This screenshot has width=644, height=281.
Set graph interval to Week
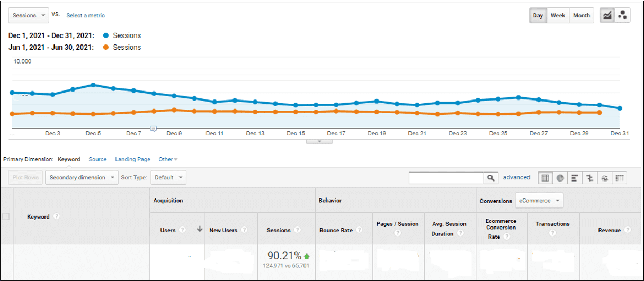pos(558,15)
